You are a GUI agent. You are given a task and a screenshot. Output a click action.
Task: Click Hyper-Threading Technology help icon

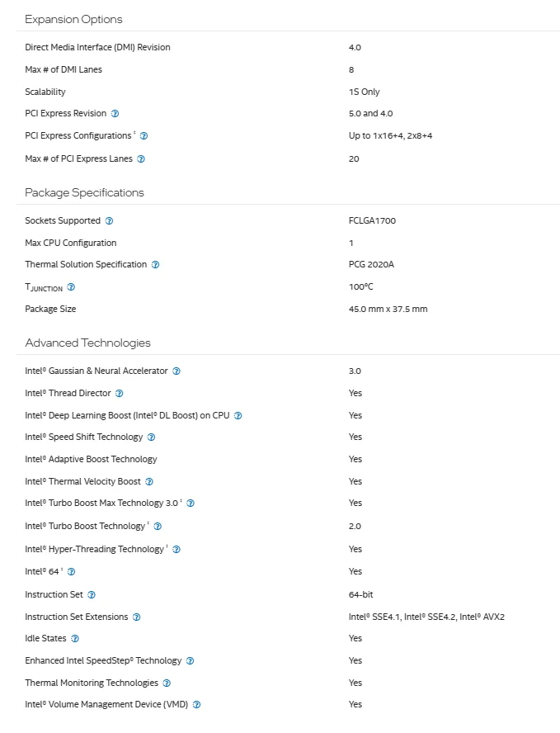pyautogui.click(x=176, y=550)
